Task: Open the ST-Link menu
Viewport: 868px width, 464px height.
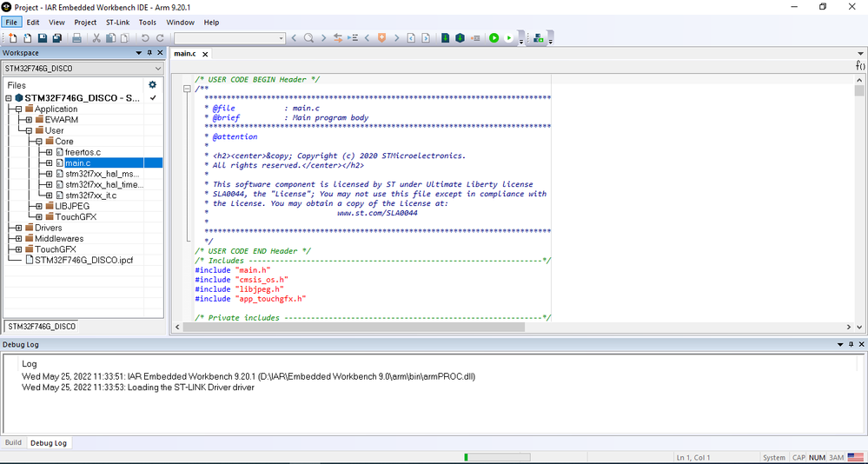Action: (117, 22)
